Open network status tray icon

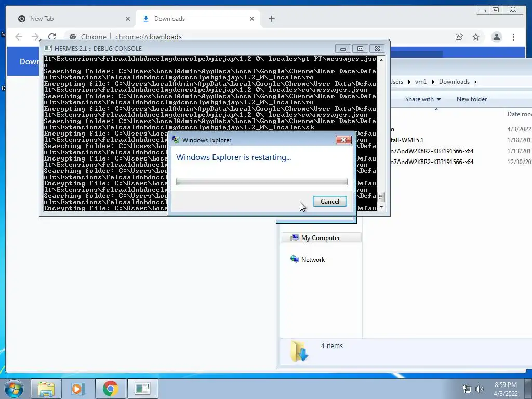(x=467, y=389)
